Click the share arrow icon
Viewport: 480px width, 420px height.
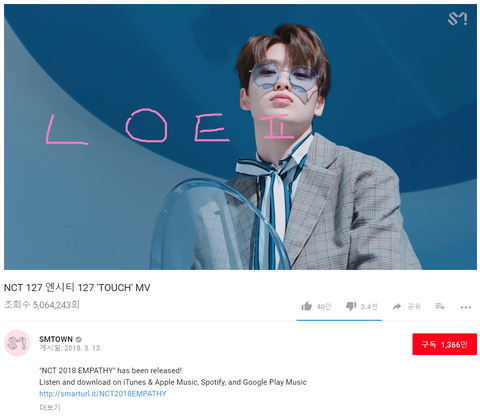(x=397, y=306)
